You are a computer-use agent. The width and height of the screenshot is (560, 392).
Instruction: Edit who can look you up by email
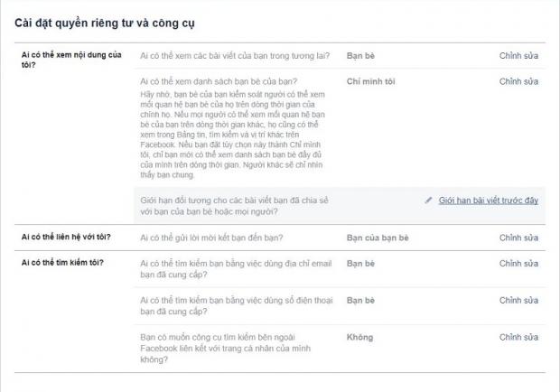518,263
